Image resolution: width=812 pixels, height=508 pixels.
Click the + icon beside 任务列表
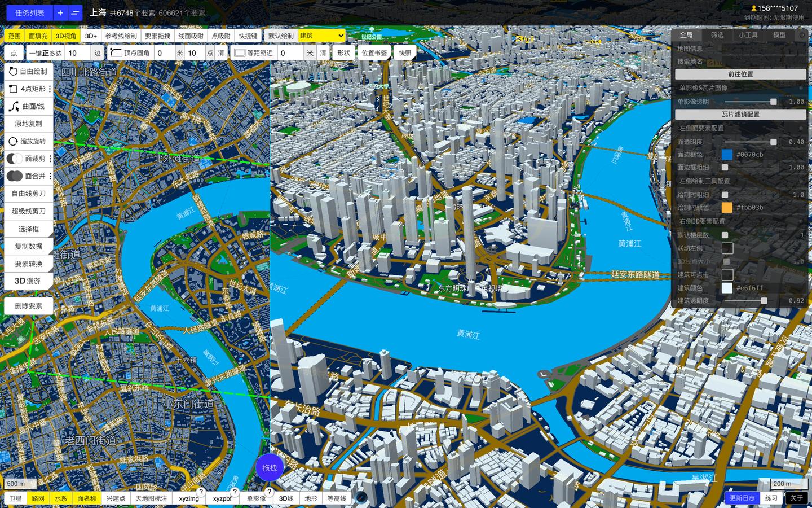pyautogui.click(x=60, y=12)
